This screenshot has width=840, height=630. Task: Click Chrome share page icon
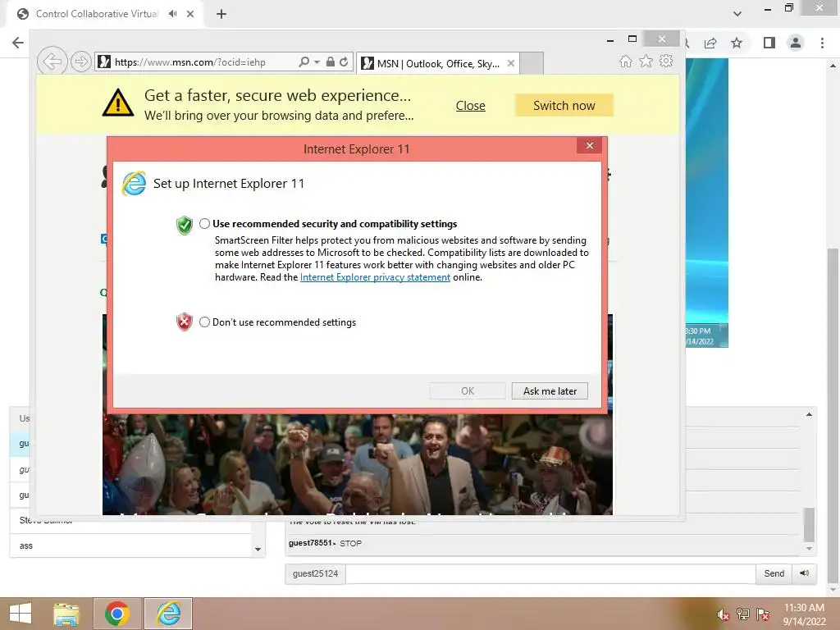point(710,43)
